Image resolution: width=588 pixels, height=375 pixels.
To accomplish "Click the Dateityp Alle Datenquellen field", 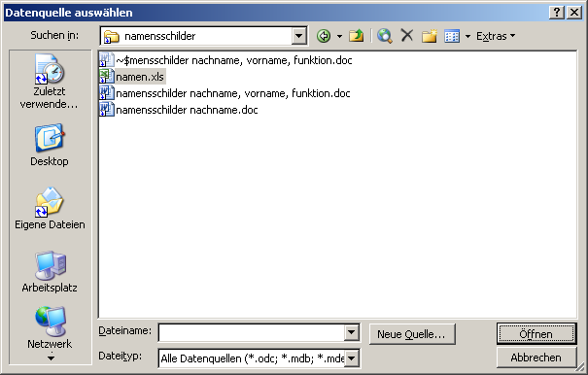I will [x=252, y=358].
